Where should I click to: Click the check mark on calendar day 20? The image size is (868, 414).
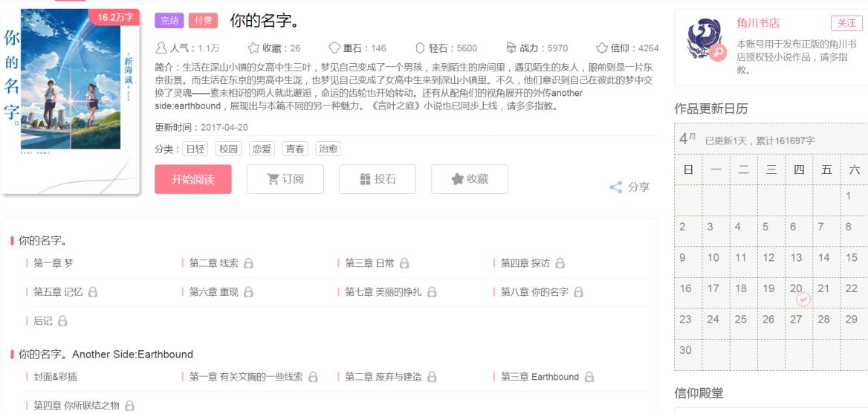803,299
